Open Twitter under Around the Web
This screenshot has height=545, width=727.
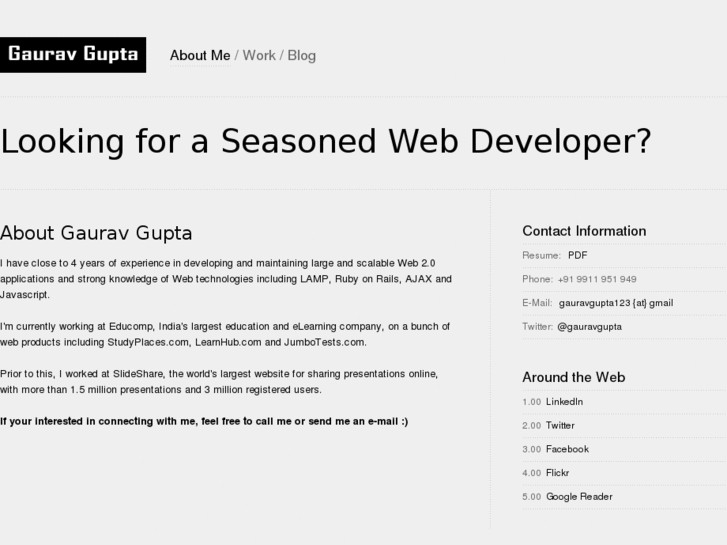pos(560,426)
